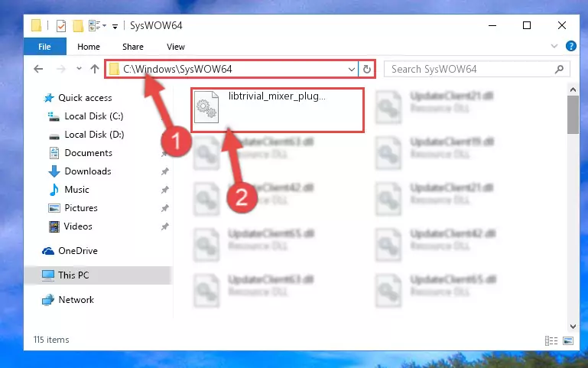Open the Share ribbon tab

coord(133,47)
